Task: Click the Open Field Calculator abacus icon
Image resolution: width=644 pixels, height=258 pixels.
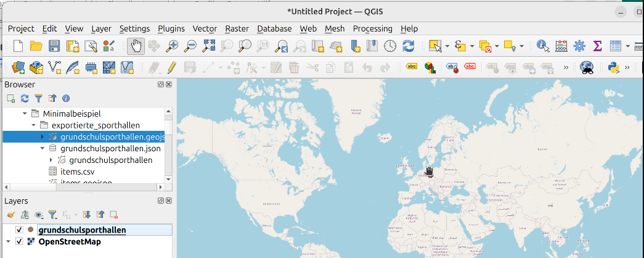Action: 561,46
